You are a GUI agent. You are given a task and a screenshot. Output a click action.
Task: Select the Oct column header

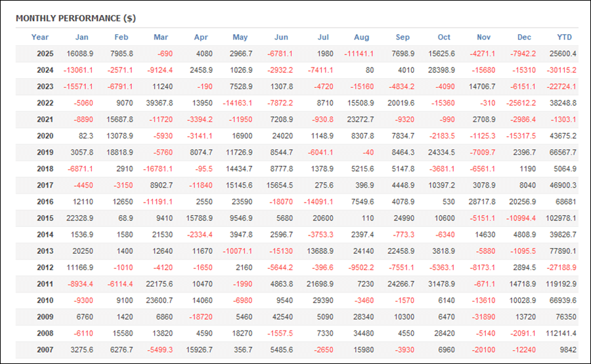pyautogui.click(x=444, y=37)
